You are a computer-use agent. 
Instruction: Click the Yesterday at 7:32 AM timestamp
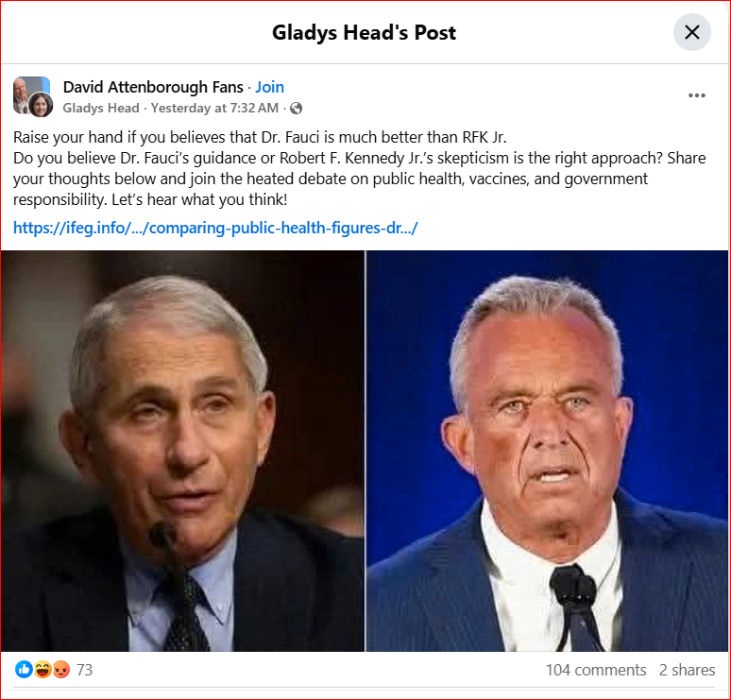[214, 108]
